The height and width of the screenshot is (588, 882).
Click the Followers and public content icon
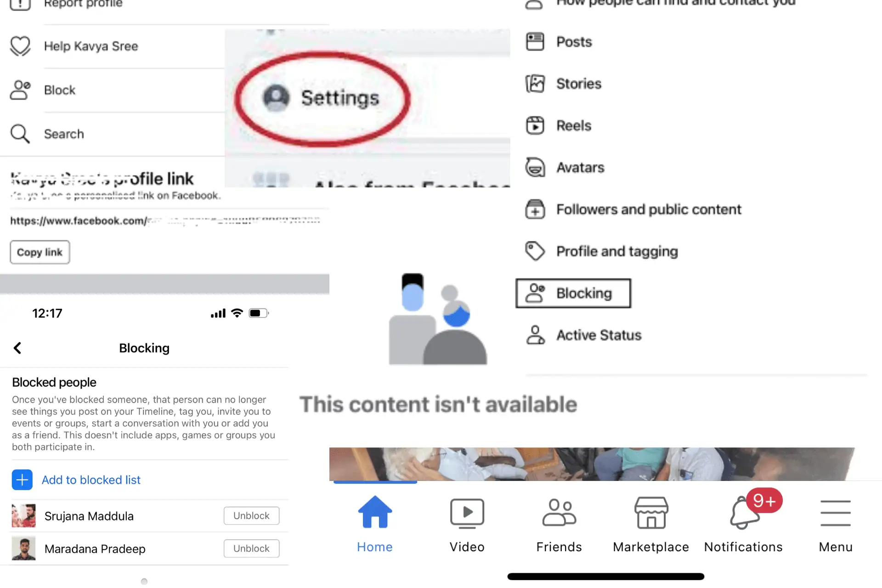(x=535, y=209)
